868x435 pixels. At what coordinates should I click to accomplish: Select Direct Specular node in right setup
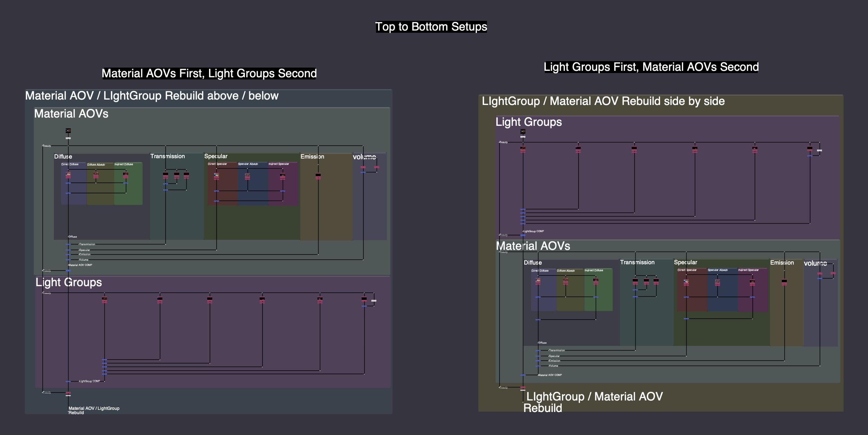(686, 282)
